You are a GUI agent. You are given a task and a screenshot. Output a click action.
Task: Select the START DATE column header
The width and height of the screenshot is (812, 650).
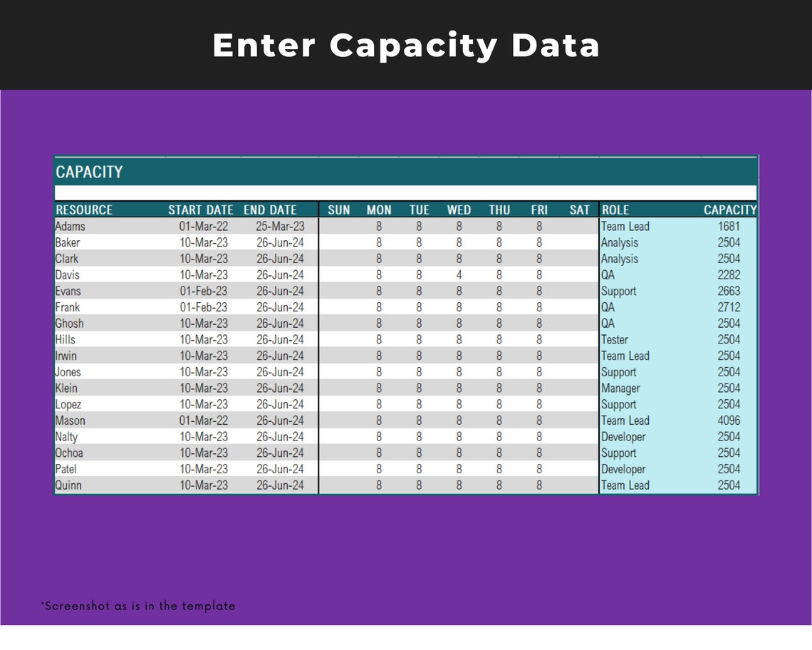tap(200, 210)
